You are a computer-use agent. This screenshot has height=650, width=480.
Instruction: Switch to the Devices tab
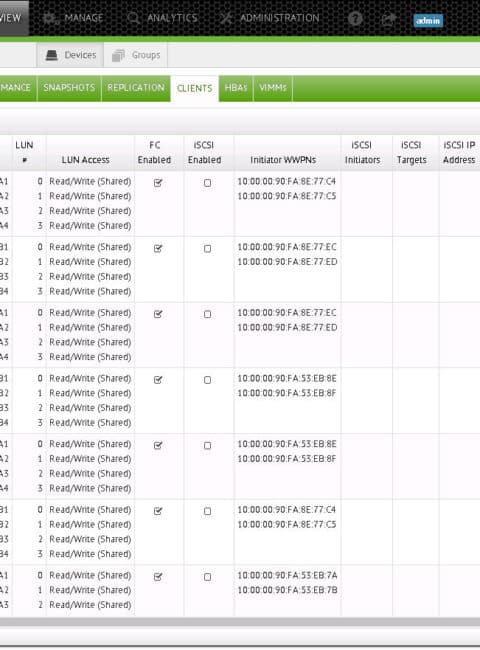point(70,55)
